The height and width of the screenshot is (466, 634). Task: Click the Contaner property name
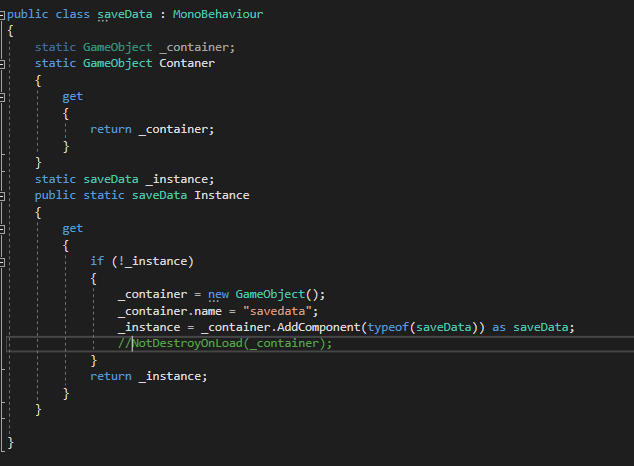tap(187, 63)
